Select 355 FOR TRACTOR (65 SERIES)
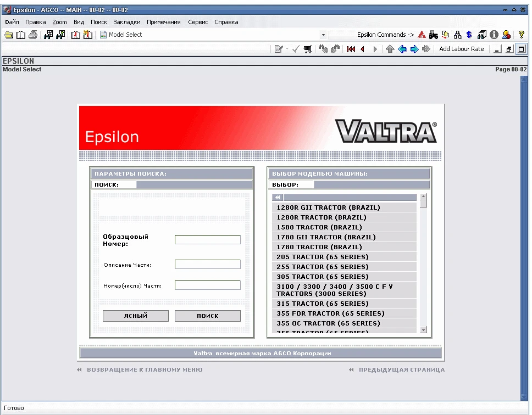532x415 pixels. [345, 313]
